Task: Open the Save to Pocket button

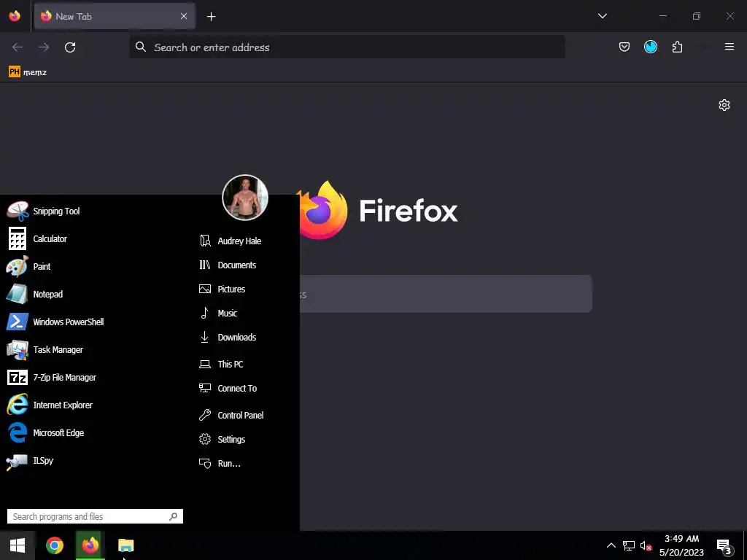Action: coord(624,47)
